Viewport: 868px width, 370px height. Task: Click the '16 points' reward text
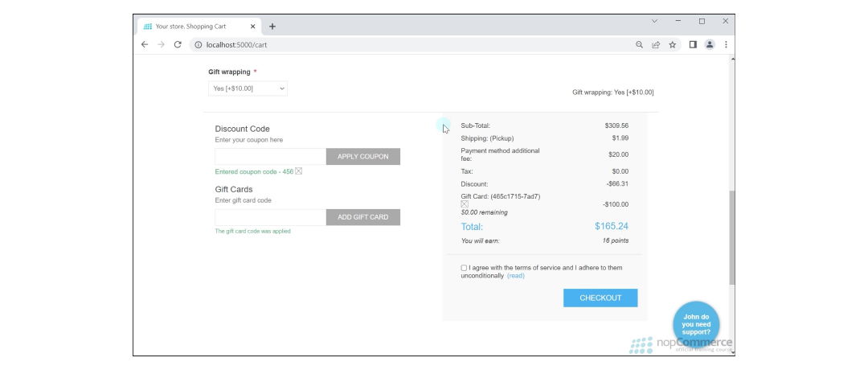616,240
